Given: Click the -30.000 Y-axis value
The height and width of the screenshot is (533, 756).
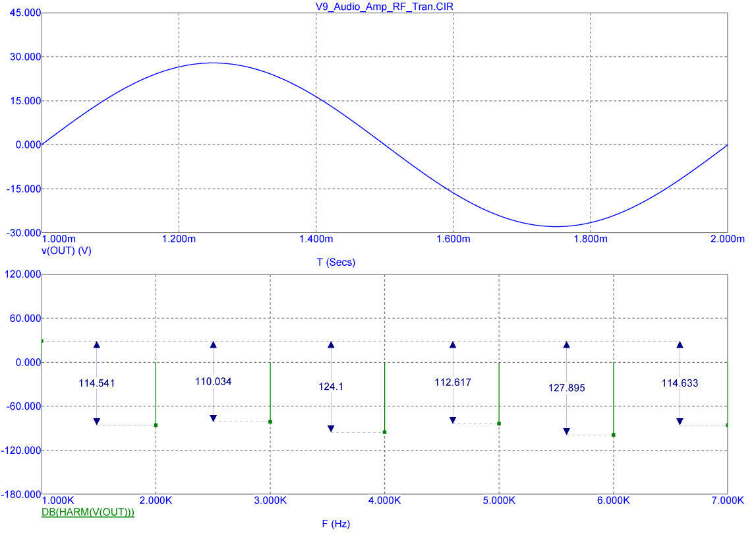Looking at the screenshot, I should [x=24, y=233].
